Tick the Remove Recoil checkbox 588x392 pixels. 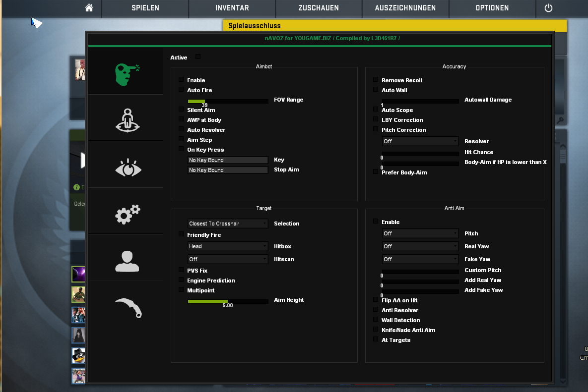pyautogui.click(x=376, y=80)
